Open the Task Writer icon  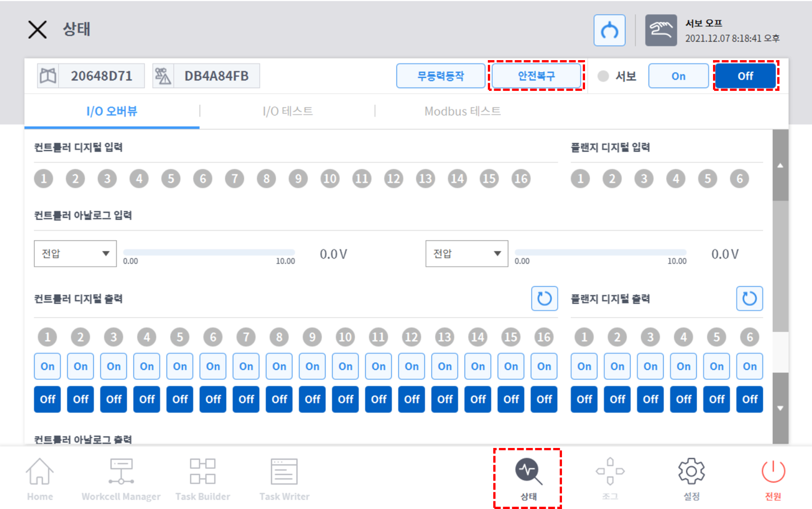pos(284,472)
